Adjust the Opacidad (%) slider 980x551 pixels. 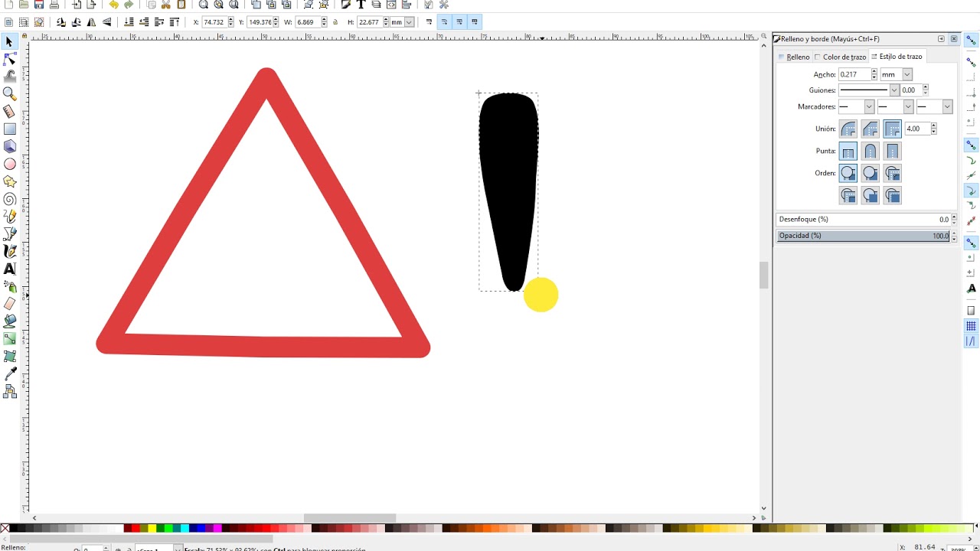864,236
